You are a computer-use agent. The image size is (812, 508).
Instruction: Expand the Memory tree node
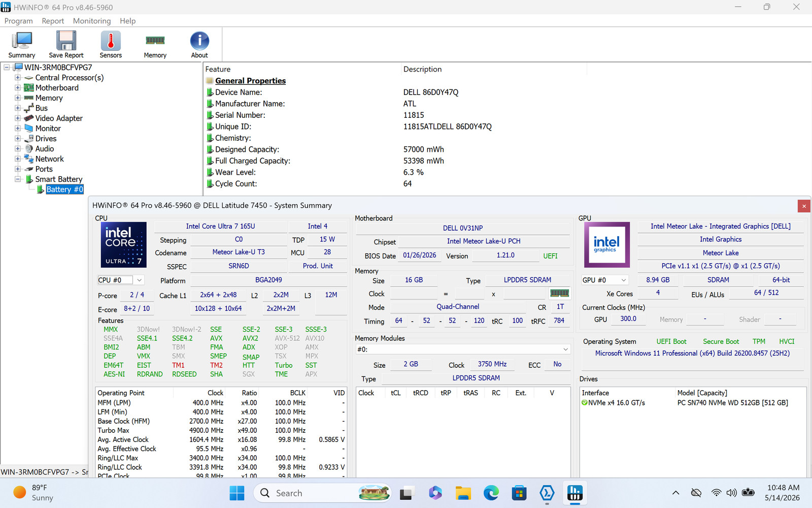click(x=18, y=98)
